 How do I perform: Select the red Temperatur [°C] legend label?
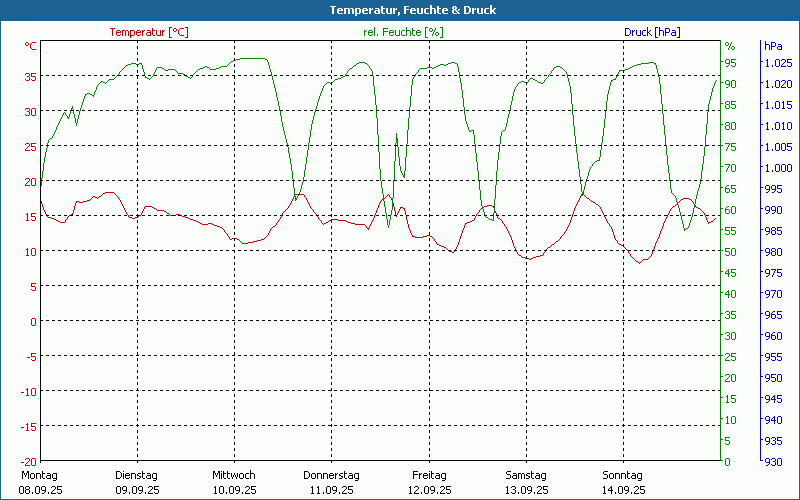[x=148, y=32]
